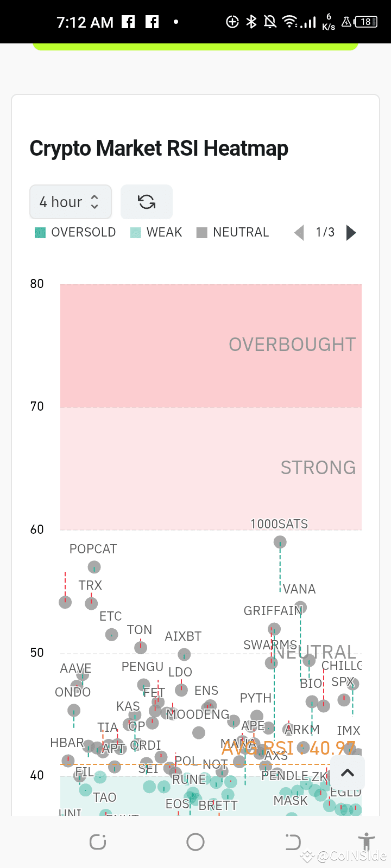Select the 1000SATS data point near STRONG zone
The height and width of the screenshot is (868, 391).
coord(280,541)
